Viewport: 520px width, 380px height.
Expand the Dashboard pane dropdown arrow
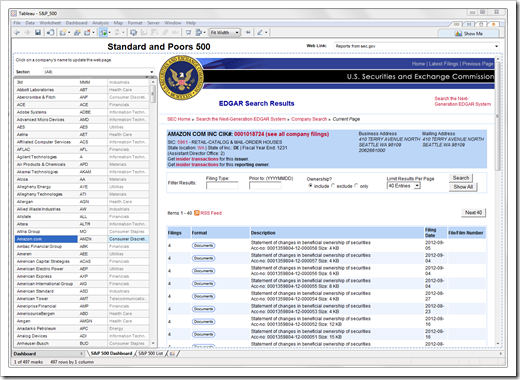coord(81,354)
